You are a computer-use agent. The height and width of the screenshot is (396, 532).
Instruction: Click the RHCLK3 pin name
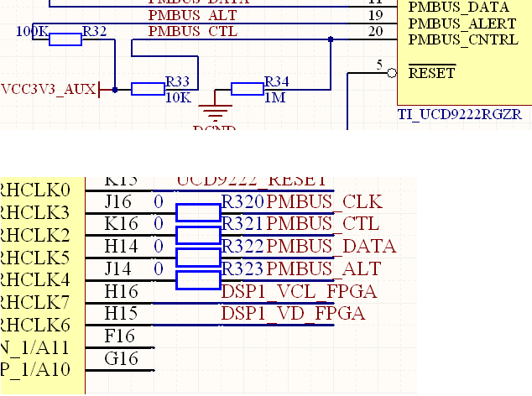(x=35, y=213)
